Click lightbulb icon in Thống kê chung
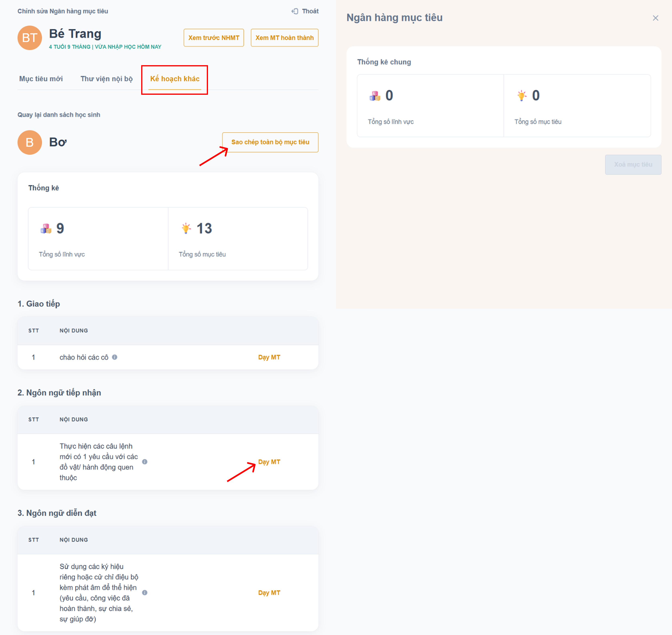The height and width of the screenshot is (635, 672). tap(522, 96)
